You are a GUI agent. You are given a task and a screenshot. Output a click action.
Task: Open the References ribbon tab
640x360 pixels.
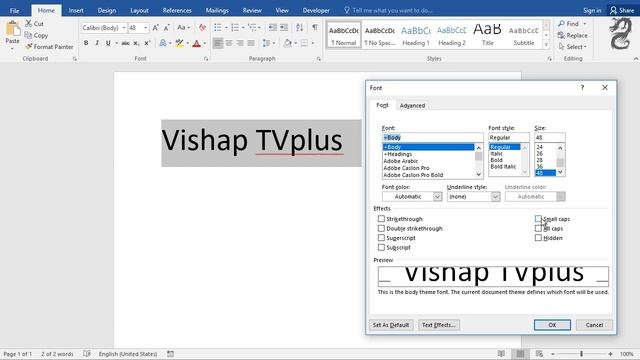pos(177,11)
